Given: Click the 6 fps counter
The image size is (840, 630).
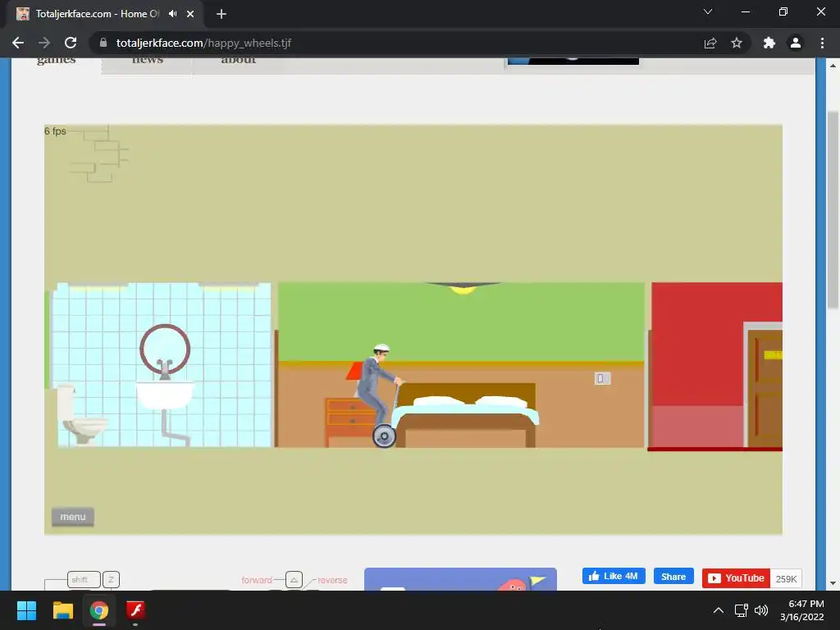Looking at the screenshot, I should coord(55,131).
